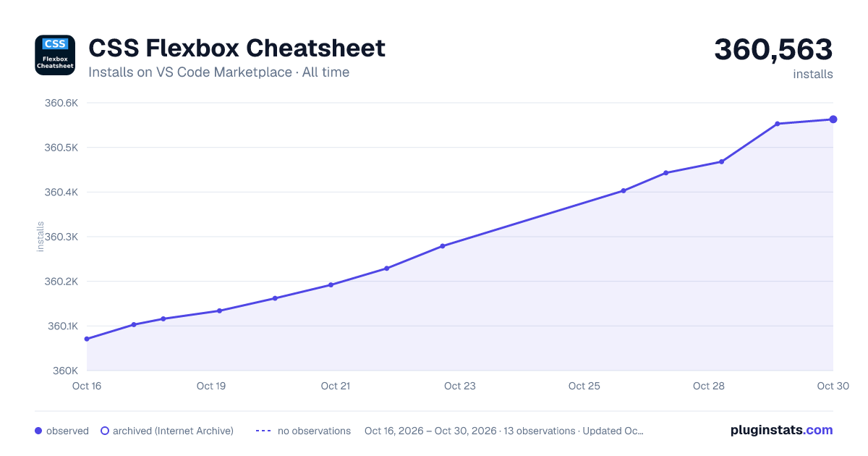Select the final Oct 30 data point
Screen dimensions: 868x456
coord(833,119)
